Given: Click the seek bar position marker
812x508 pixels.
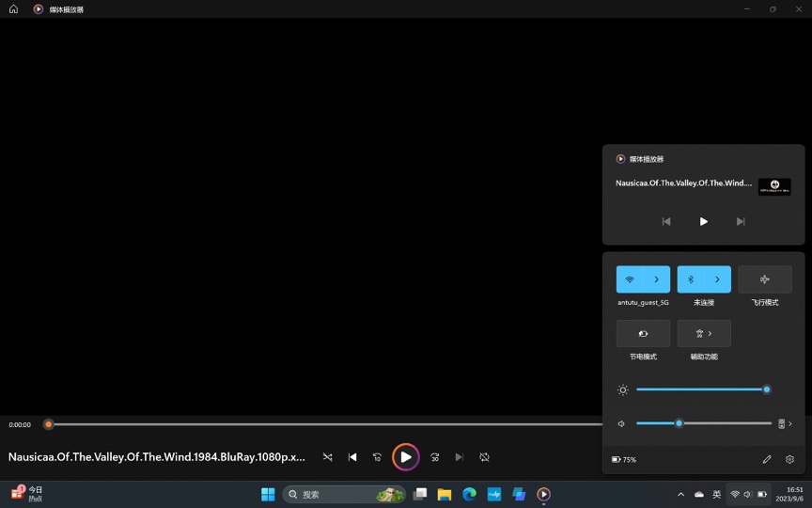Looking at the screenshot, I should click(x=48, y=424).
